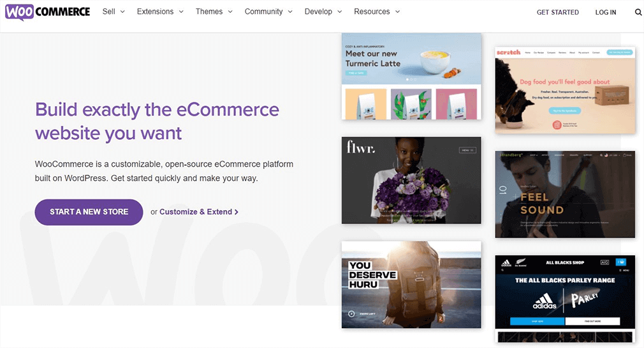Open the You Deserve Huru backpack thumbnail
Screen dimensions: 644x348
[x=411, y=285]
